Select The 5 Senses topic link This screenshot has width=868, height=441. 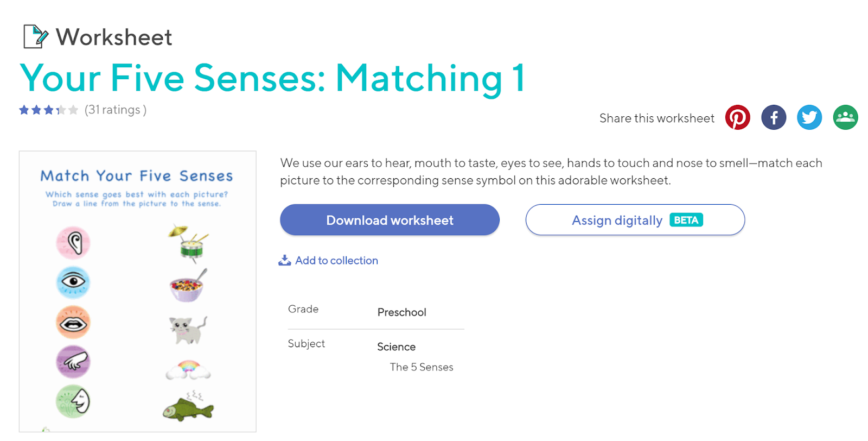(x=421, y=367)
